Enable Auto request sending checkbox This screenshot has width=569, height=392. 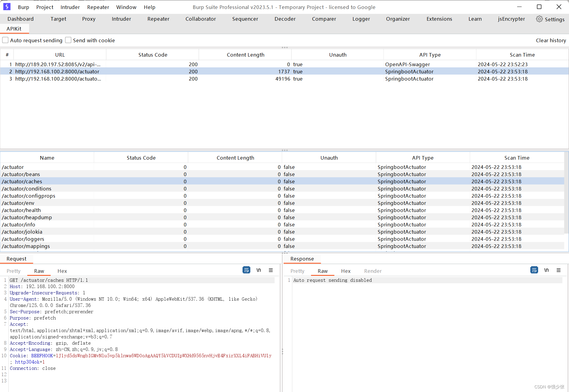[x=5, y=40]
